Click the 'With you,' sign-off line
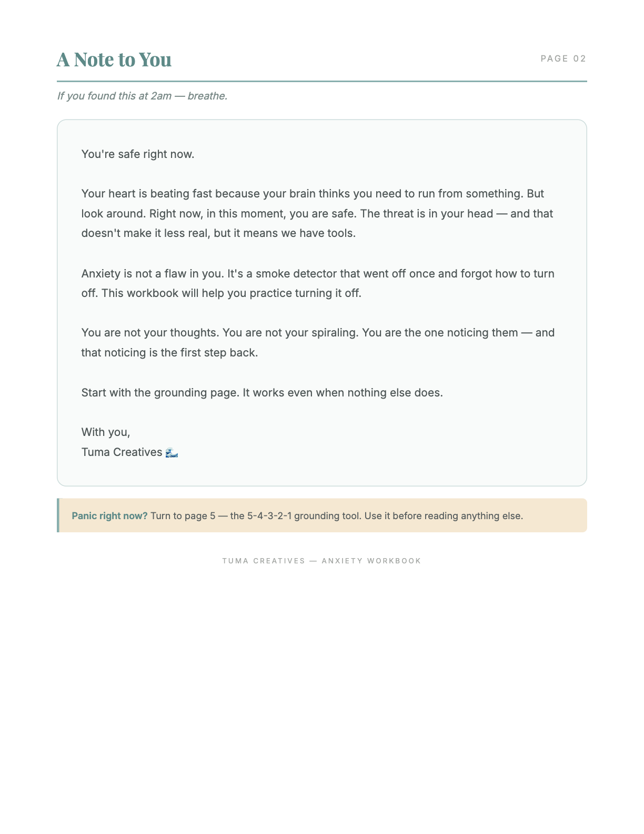 [x=106, y=432]
